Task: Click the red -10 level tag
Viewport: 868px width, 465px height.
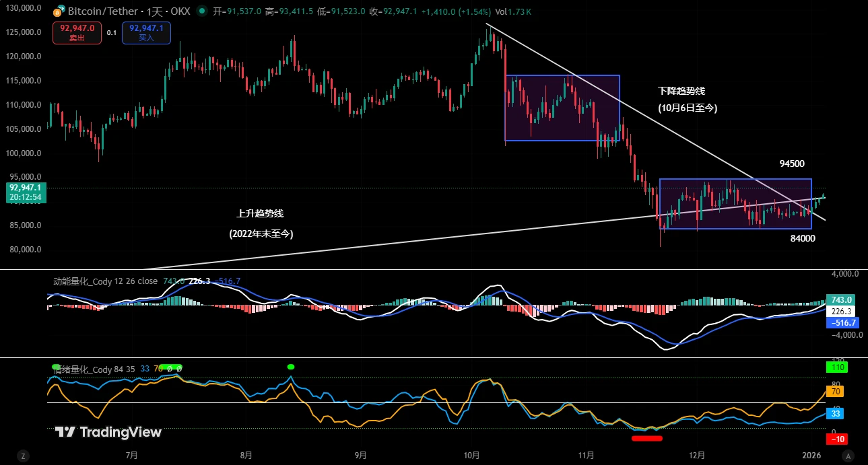Action: (x=837, y=439)
